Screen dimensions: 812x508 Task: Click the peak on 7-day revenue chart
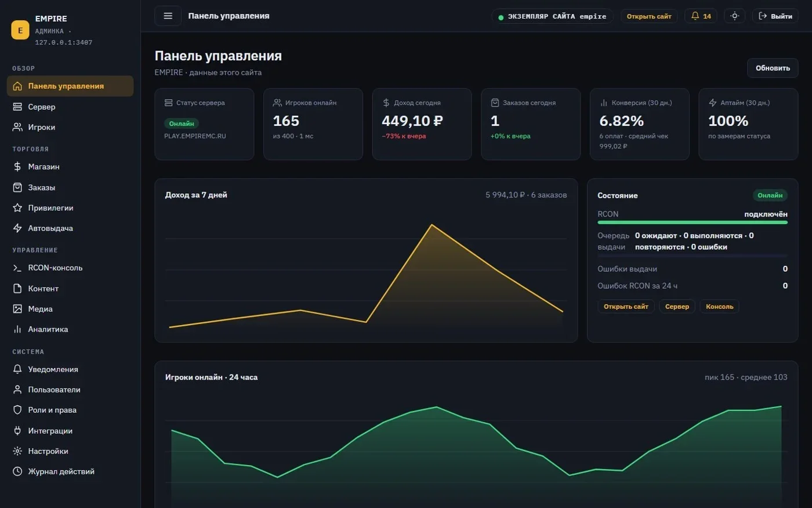[432, 225]
